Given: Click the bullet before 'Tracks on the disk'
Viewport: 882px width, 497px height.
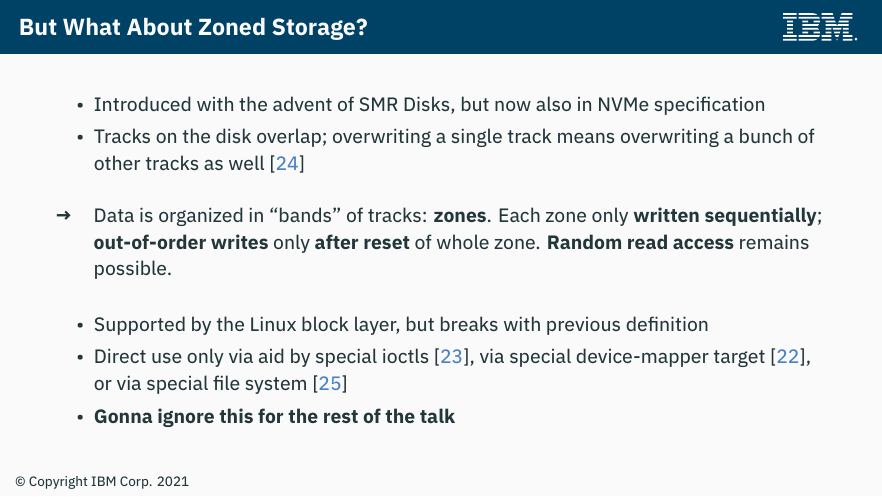Looking at the screenshot, I should 80,138.
